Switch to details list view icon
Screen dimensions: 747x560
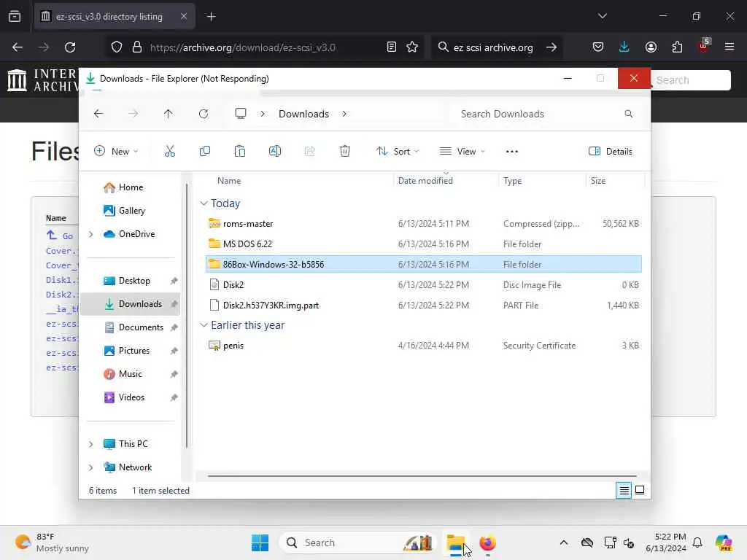click(624, 490)
